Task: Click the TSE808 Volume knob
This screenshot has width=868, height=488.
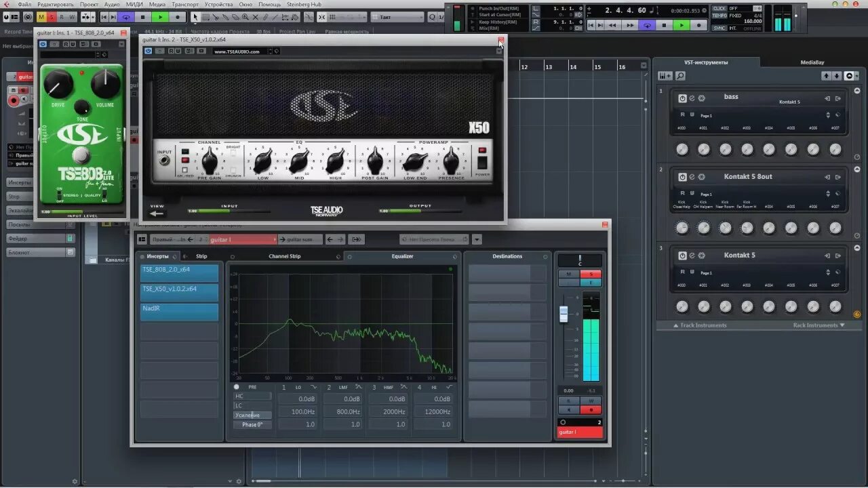Action: click(x=105, y=83)
